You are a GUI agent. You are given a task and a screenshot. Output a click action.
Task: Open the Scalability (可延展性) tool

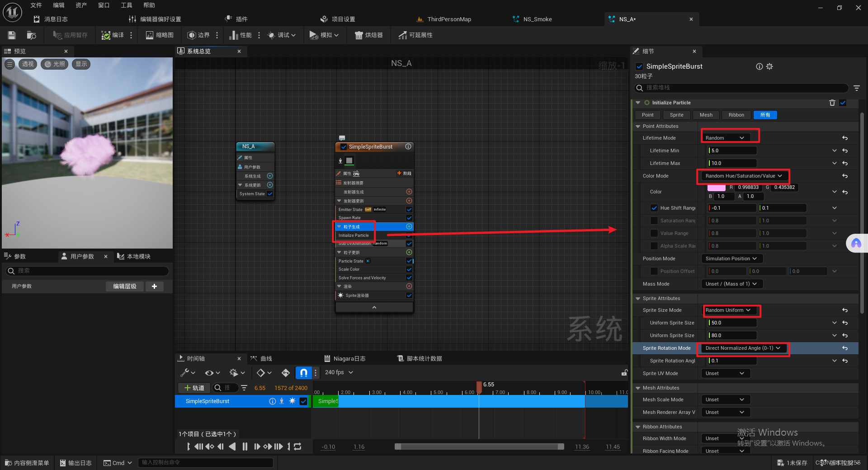click(x=415, y=35)
